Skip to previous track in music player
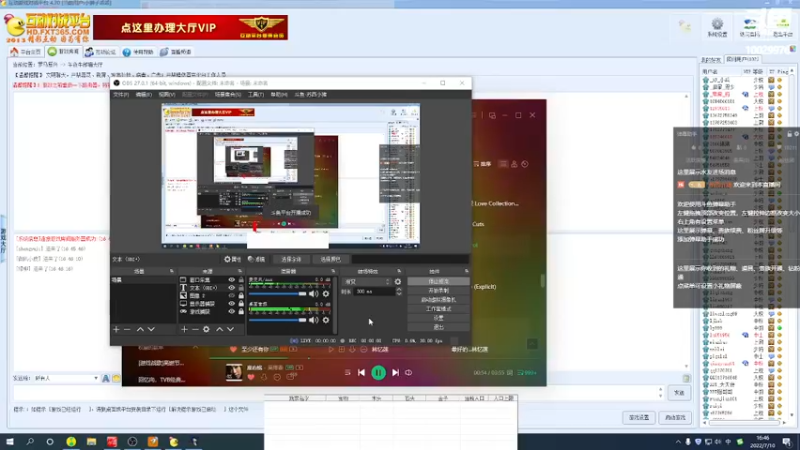800x450 pixels. click(361, 373)
